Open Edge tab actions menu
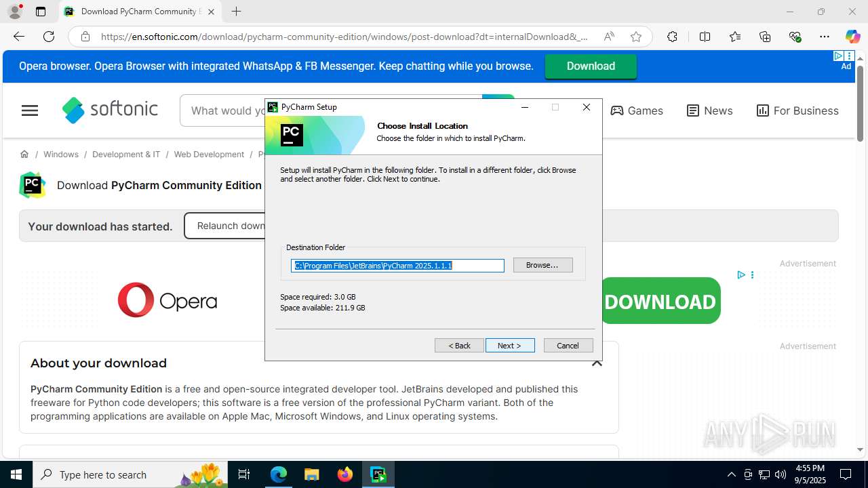868x488 pixels. click(41, 12)
